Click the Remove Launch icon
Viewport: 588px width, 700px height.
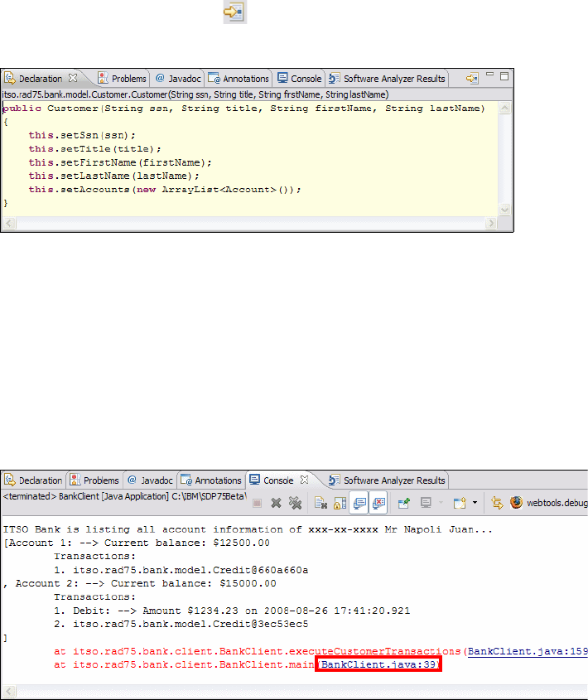coord(276,503)
